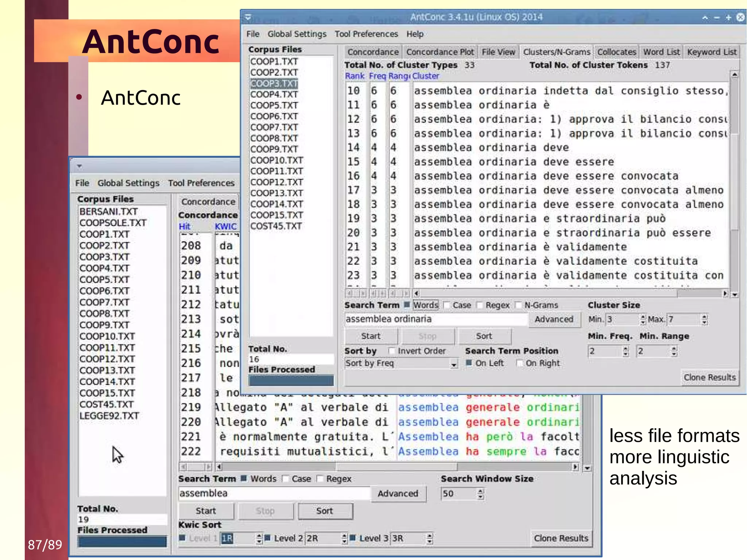747x560 pixels.
Task: Adjust the Min. Range stepper arrows
Action: [674, 351]
